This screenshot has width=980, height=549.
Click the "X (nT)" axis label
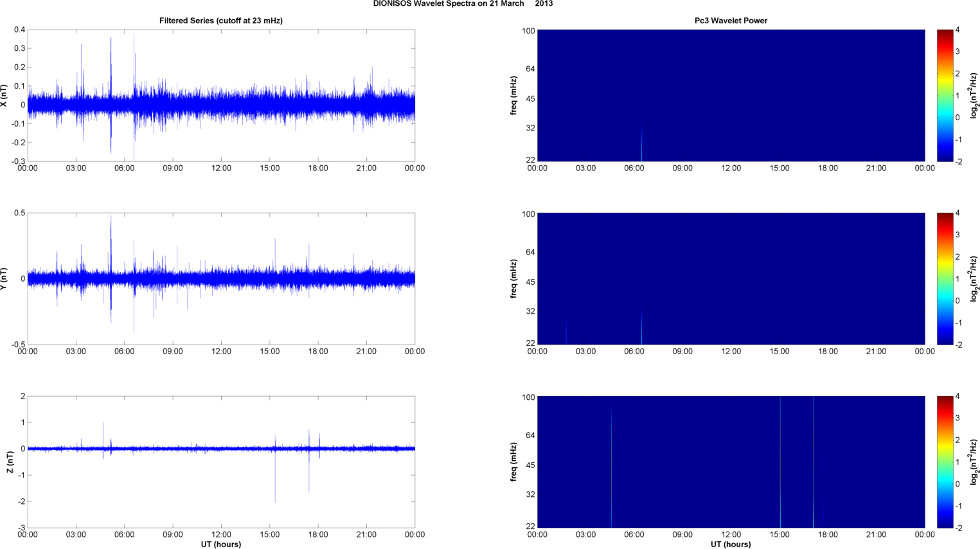(4, 96)
